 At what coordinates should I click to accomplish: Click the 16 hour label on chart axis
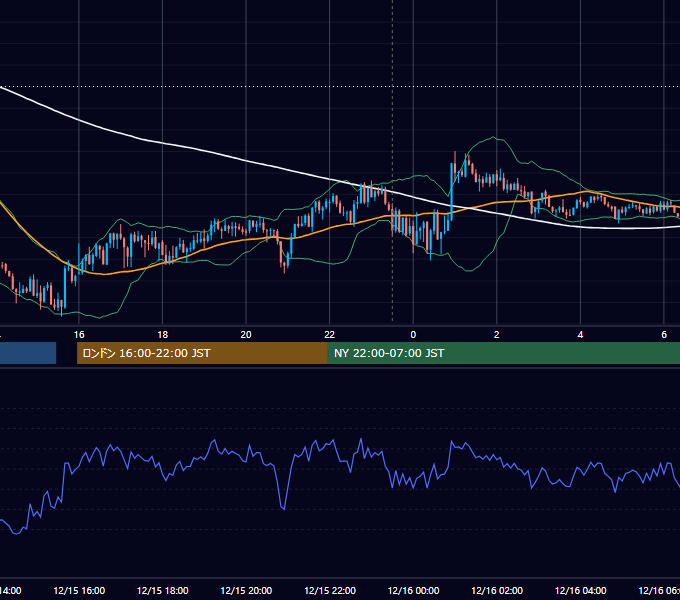coord(79,335)
